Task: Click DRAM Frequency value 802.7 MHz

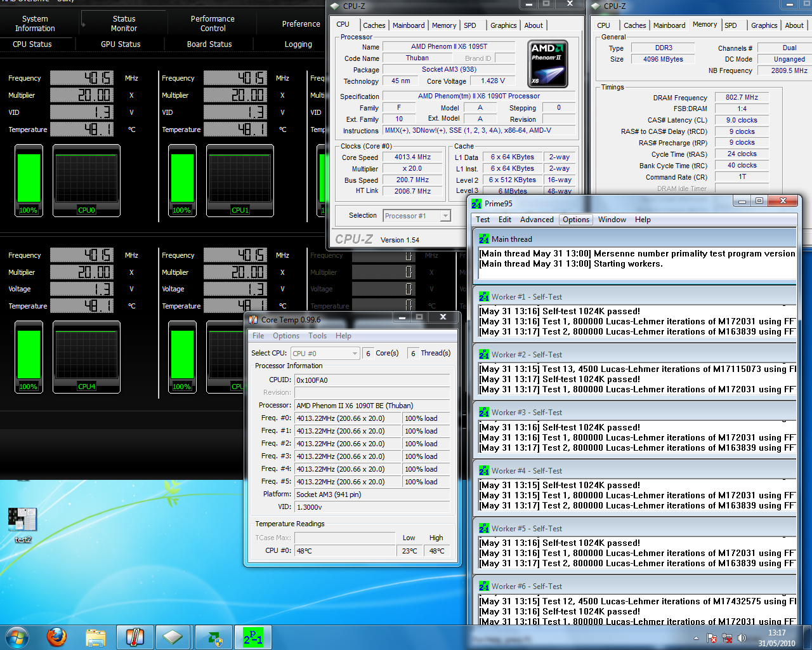Action: point(742,98)
